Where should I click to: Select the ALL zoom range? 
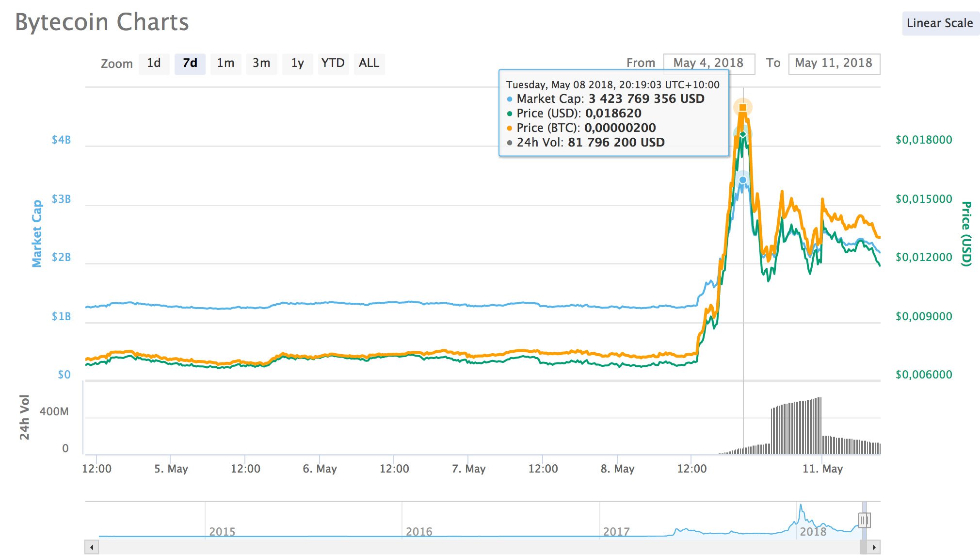[x=369, y=64]
